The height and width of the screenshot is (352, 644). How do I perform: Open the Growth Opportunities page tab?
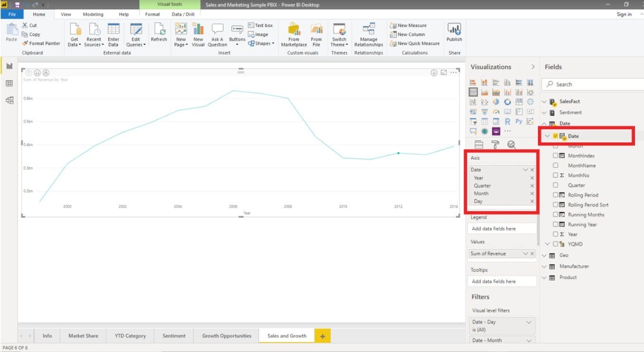coord(227,336)
